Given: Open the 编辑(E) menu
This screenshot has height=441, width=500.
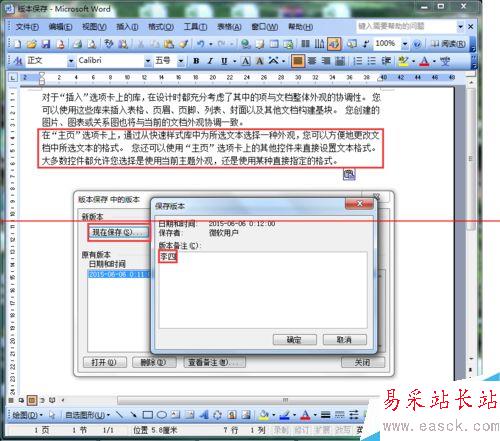Looking at the screenshot, I should (x=60, y=27).
